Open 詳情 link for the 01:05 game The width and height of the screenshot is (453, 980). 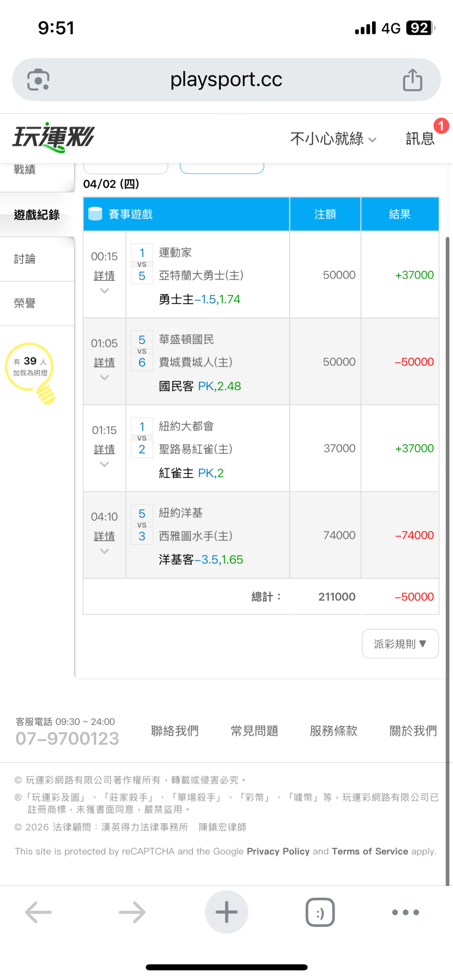104,362
